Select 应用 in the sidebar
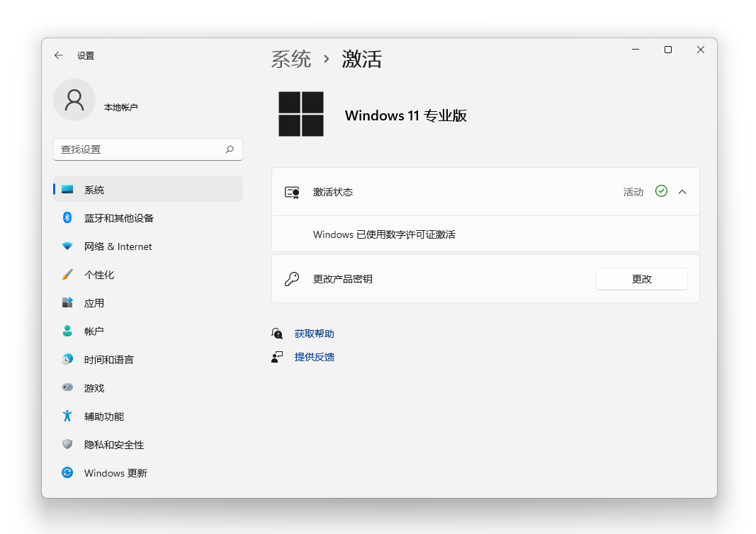This screenshot has width=756, height=534. pyautogui.click(x=148, y=302)
